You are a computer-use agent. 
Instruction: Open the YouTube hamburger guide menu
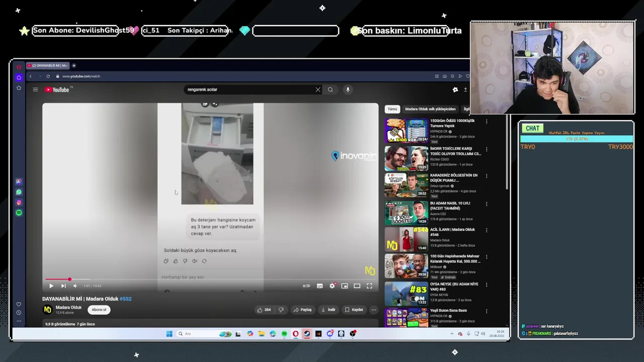click(35, 89)
